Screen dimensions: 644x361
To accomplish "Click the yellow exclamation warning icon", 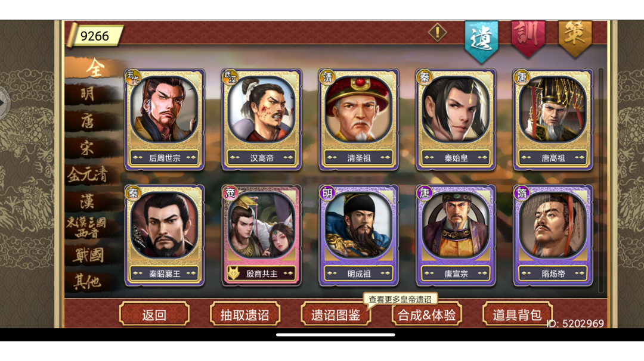I will pyautogui.click(x=438, y=32).
